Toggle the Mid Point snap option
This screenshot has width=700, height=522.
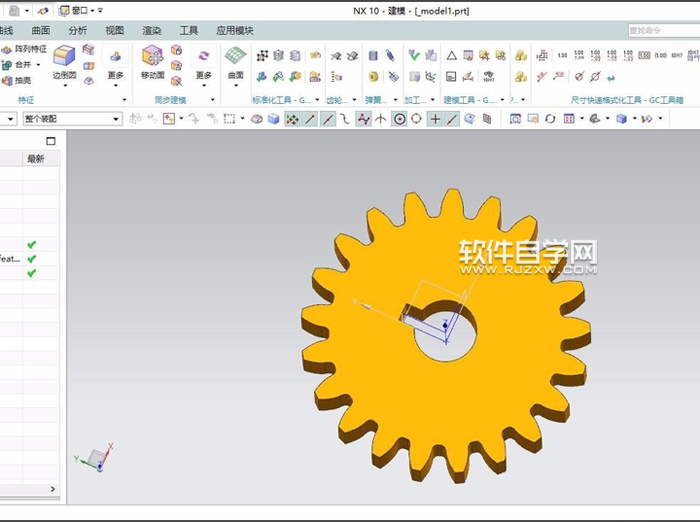coord(328,119)
